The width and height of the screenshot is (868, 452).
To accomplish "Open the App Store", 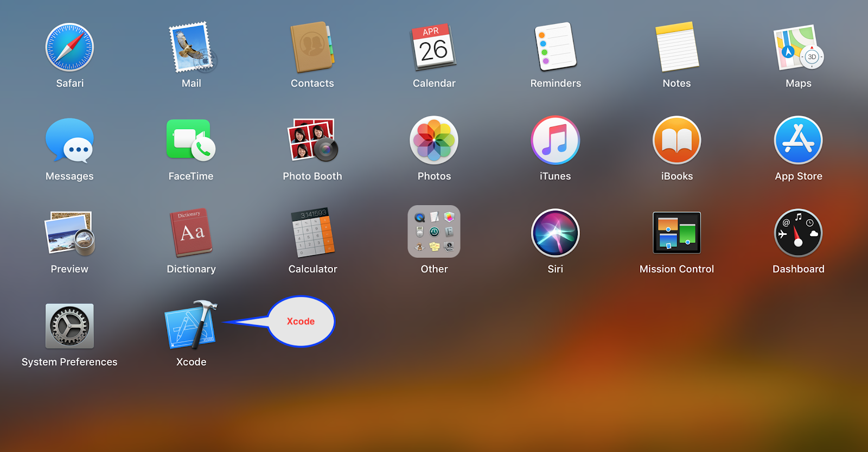I will pos(799,140).
